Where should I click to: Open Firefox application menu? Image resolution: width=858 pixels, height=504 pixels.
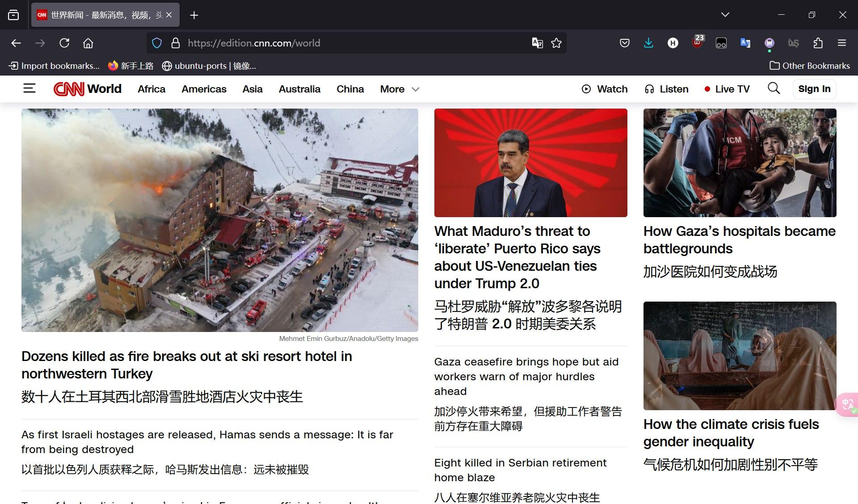click(842, 43)
